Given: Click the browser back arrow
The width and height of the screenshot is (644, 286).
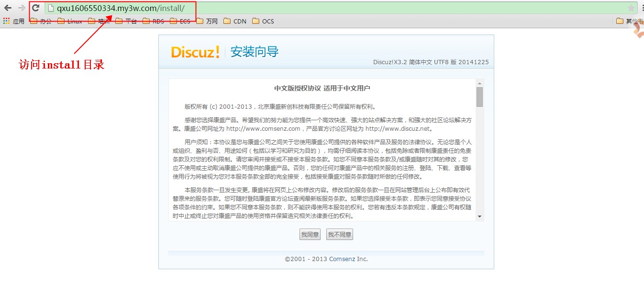Looking at the screenshot, I should pos(8,8).
